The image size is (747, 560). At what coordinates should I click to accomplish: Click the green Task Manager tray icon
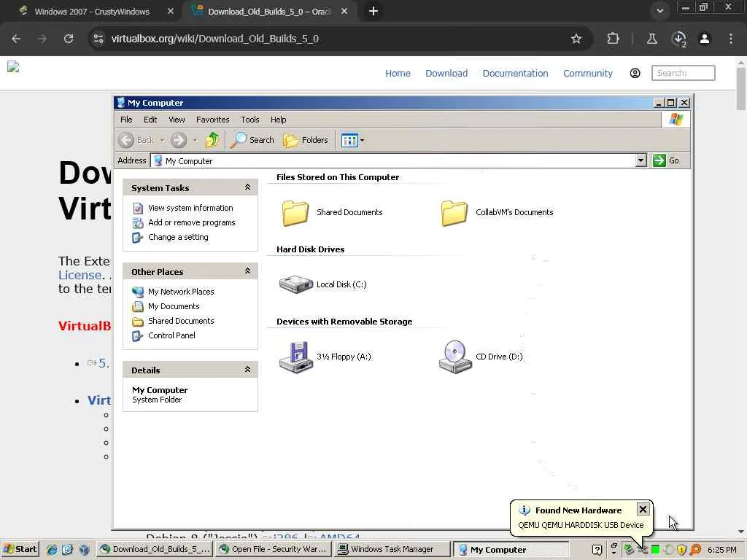pos(656,550)
